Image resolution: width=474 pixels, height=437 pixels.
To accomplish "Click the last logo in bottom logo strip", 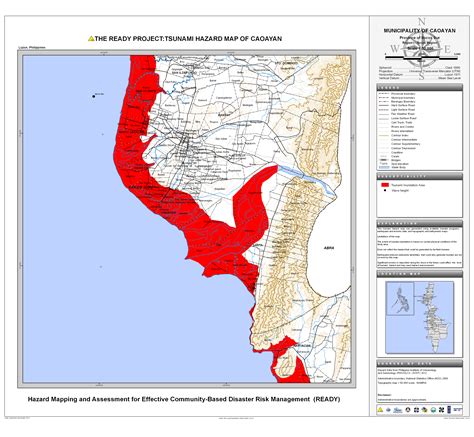I will click(458, 410).
